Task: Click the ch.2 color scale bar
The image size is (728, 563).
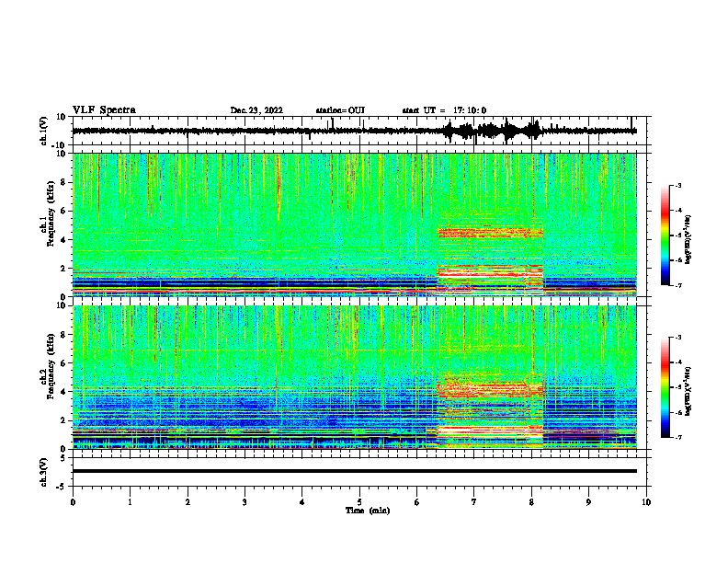Action: point(665,387)
